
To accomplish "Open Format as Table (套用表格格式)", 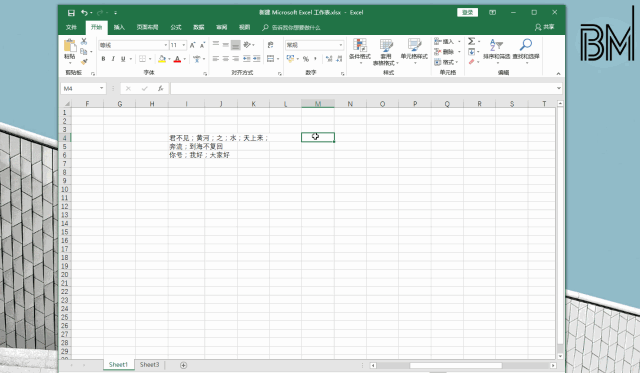I will pyautogui.click(x=386, y=52).
